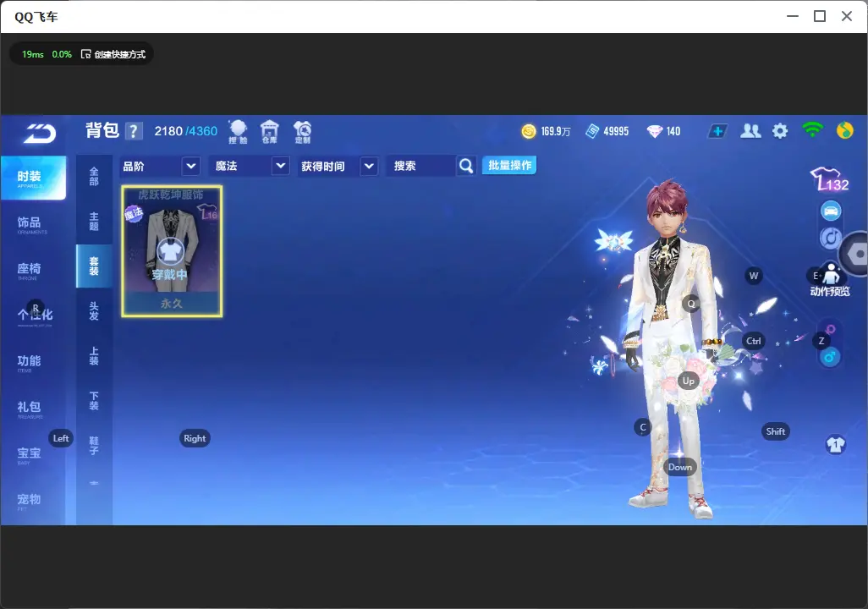Click the Left key overlay button

[x=61, y=438]
